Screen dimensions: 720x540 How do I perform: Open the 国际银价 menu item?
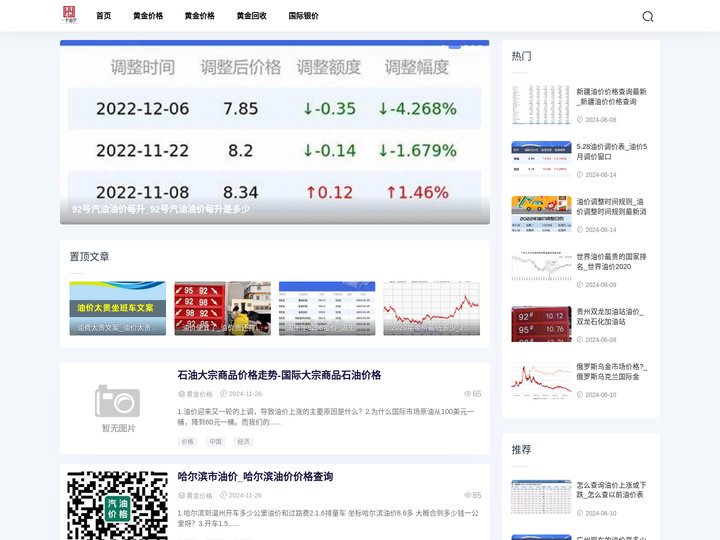click(303, 16)
